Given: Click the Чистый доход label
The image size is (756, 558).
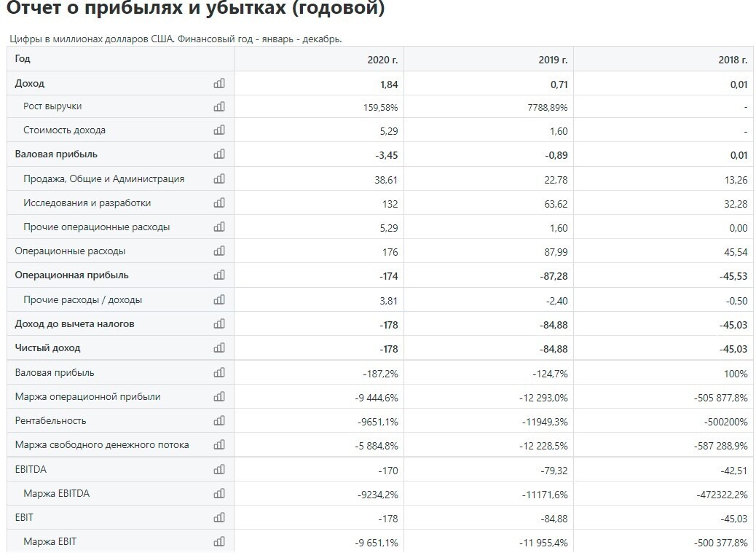Looking at the screenshot, I should (47, 348).
